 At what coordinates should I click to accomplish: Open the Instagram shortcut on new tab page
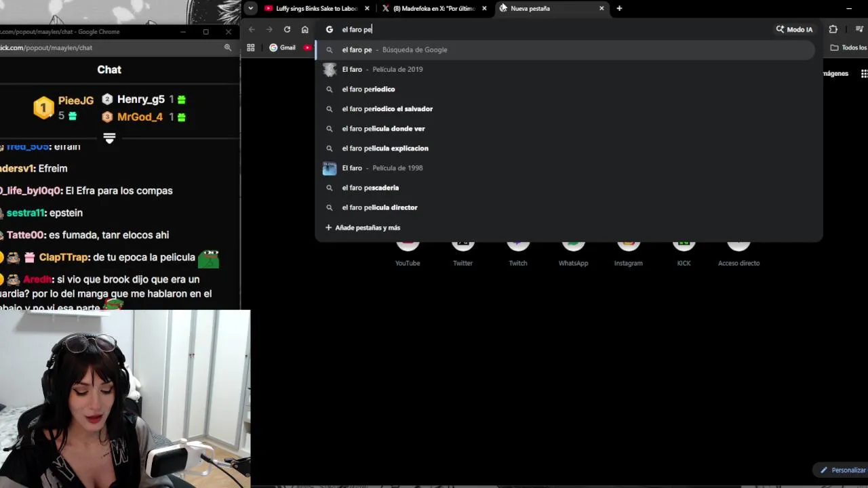[x=628, y=253]
